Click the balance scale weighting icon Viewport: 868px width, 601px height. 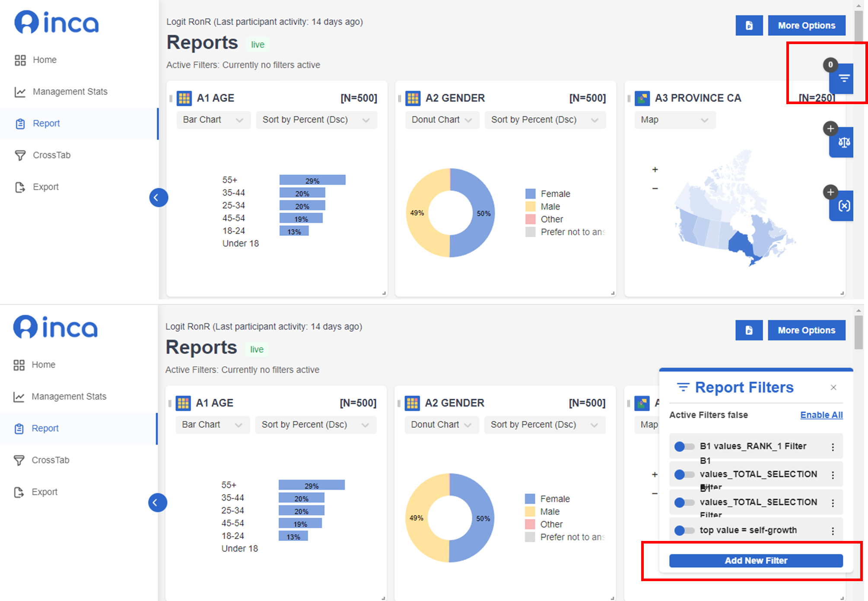point(843,142)
